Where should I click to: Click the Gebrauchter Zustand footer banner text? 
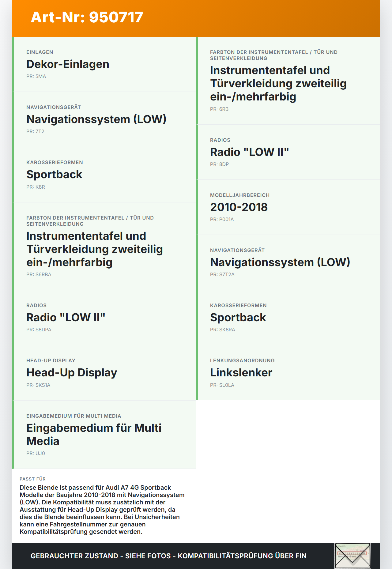[x=168, y=556]
